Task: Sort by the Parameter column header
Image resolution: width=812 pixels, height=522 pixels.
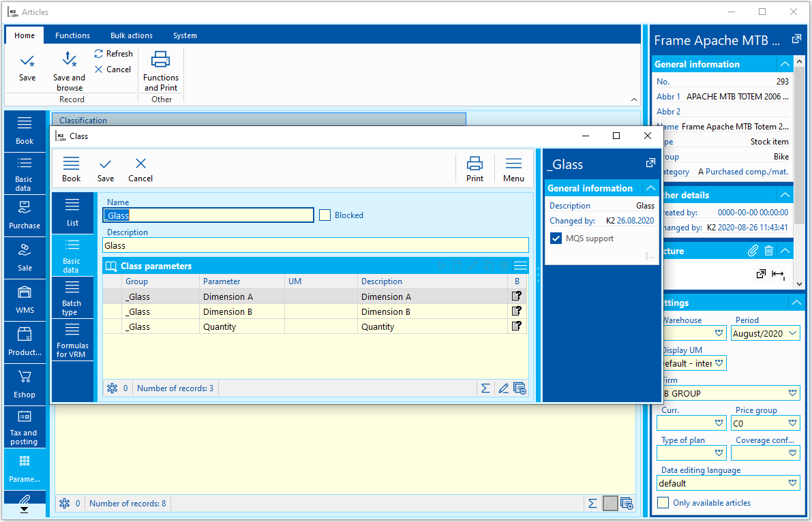Action: click(x=242, y=281)
